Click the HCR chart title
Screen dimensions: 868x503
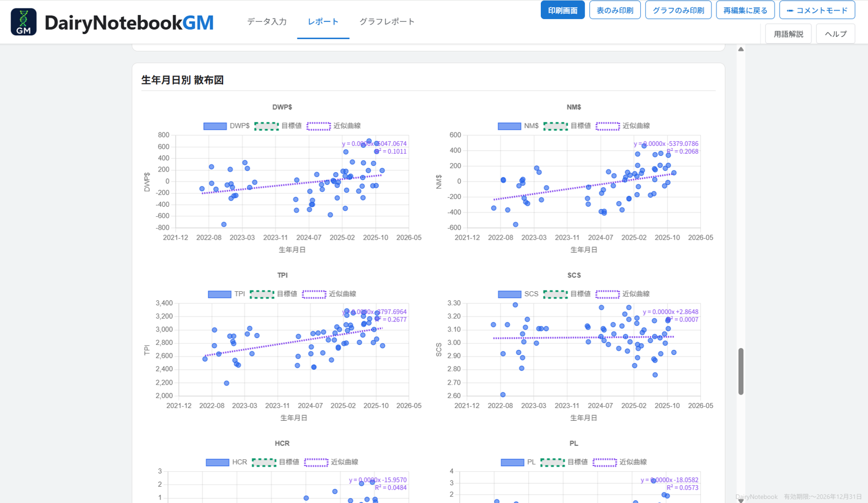[282, 444]
